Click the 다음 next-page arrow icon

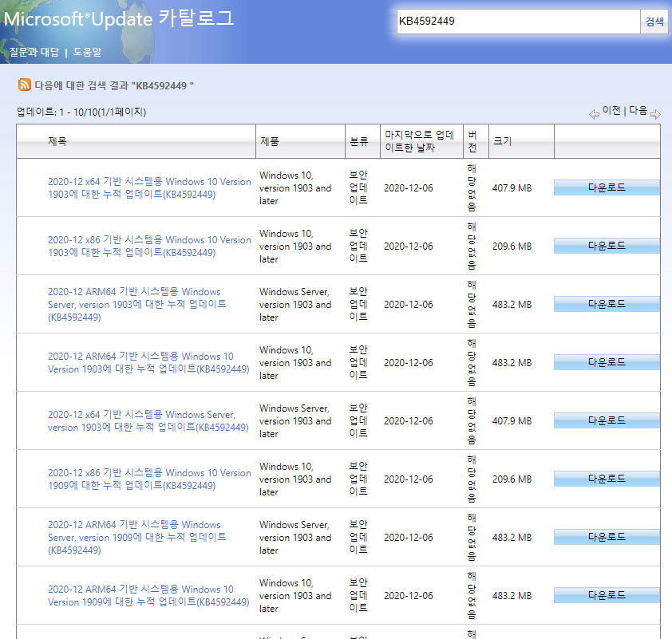tap(656, 114)
